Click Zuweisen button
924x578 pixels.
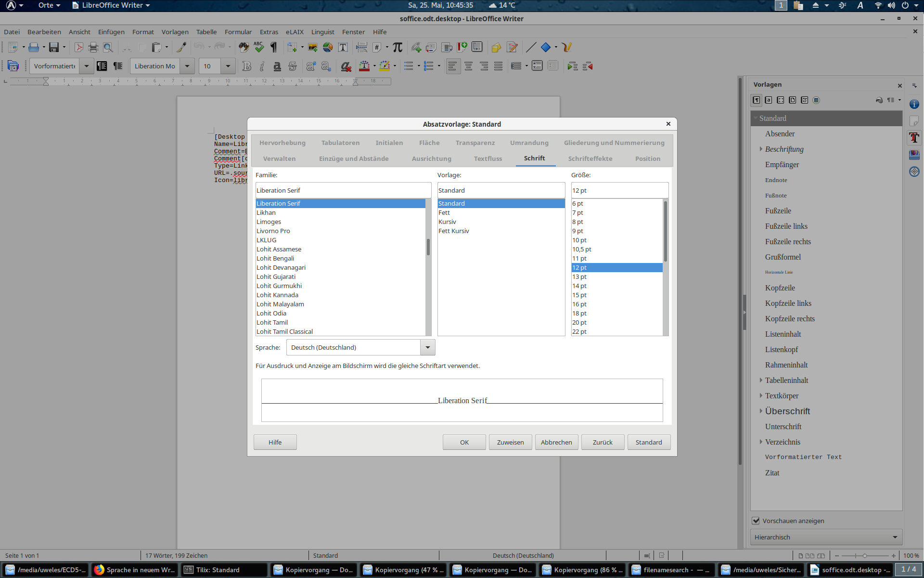pos(511,442)
